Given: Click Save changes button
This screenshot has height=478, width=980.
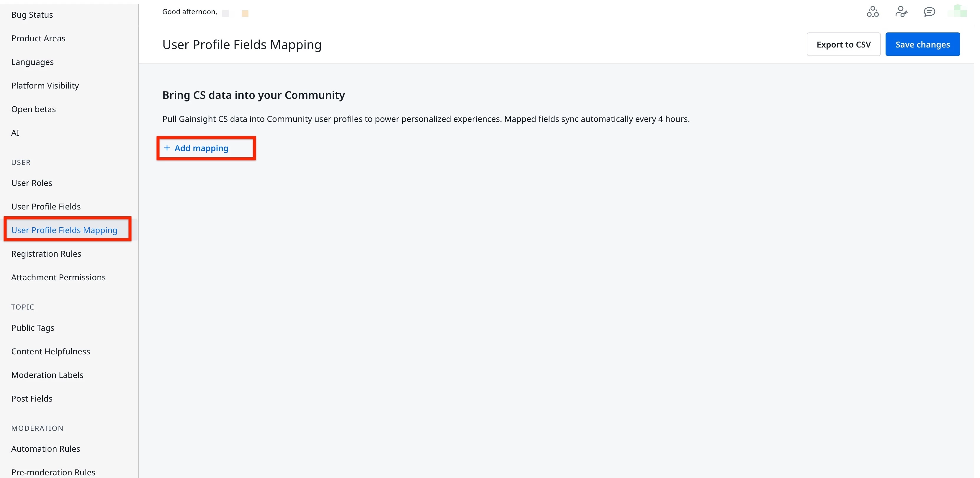Looking at the screenshot, I should pyautogui.click(x=922, y=45).
